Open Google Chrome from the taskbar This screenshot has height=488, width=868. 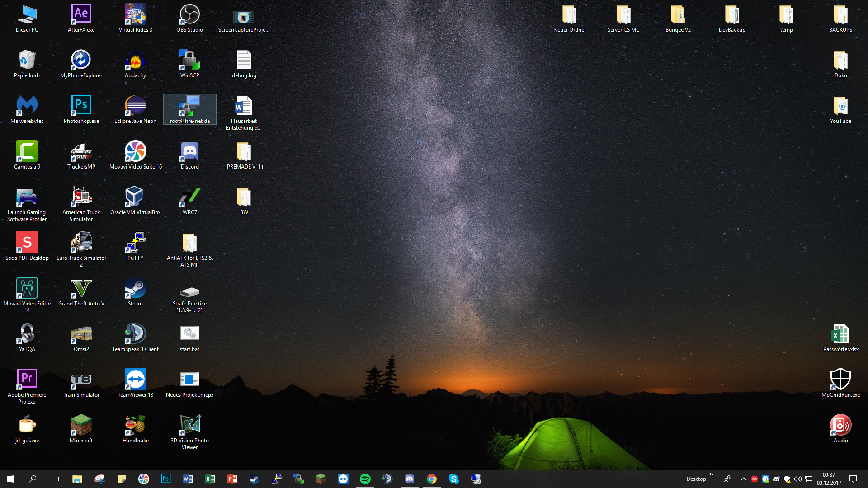coord(432,479)
